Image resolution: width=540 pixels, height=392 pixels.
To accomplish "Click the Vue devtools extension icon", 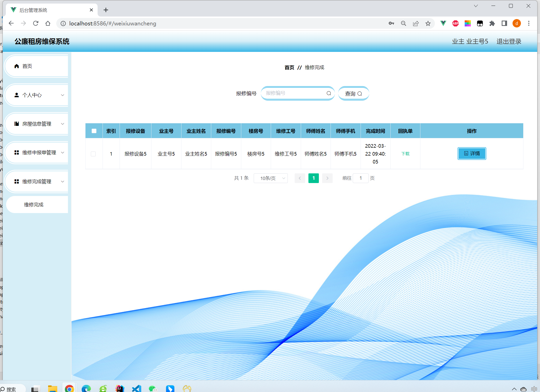I will [443, 23].
